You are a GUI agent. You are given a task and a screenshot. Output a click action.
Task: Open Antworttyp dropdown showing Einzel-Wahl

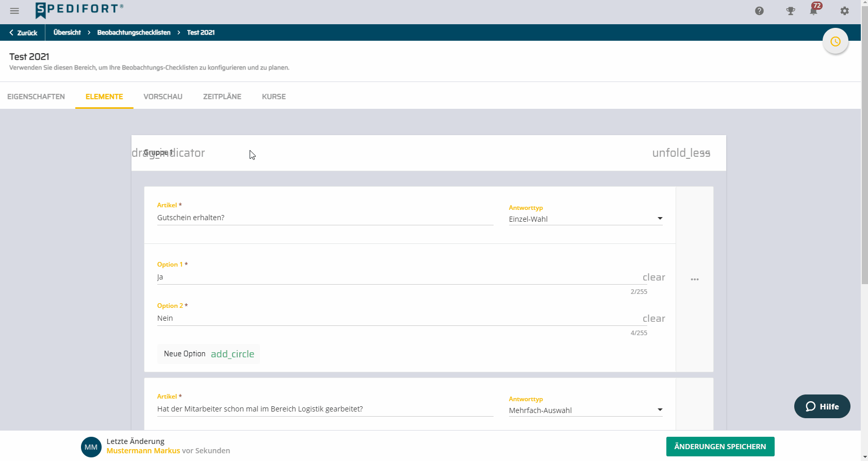click(x=586, y=219)
